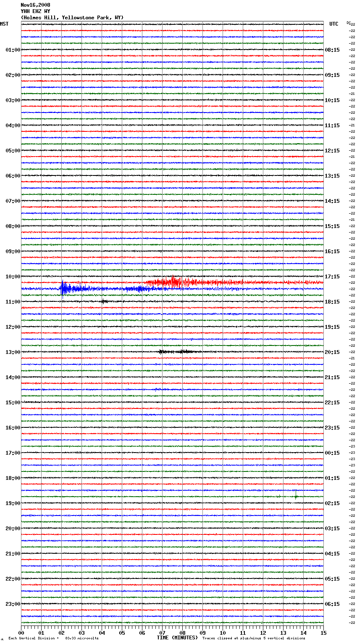
Task: Click the UTC time label '03:15'
Action: [x=332, y=529]
